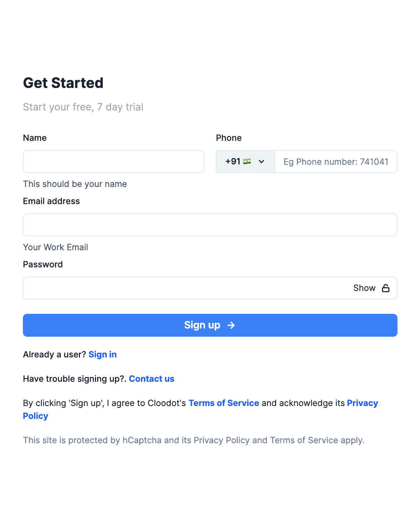The image size is (420, 519).
Task: Click the Sign up button
Action: pos(210,325)
